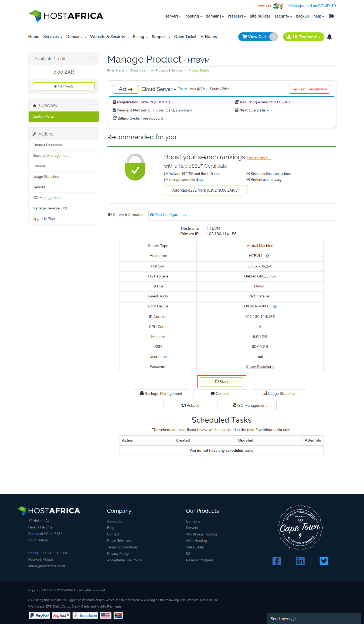Expand the Website & Security menu
The image size is (364, 624).
pyautogui.click(x=110, y=37)
